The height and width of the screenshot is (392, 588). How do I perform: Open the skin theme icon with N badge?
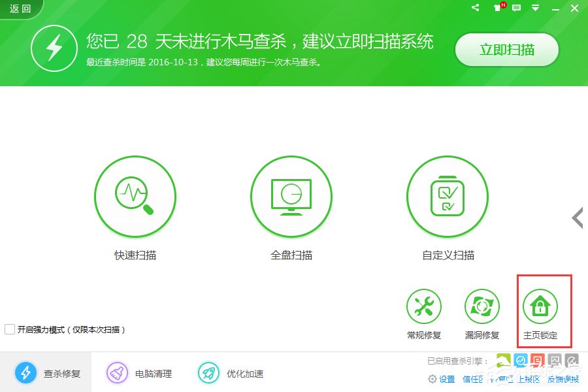(497, 8)
